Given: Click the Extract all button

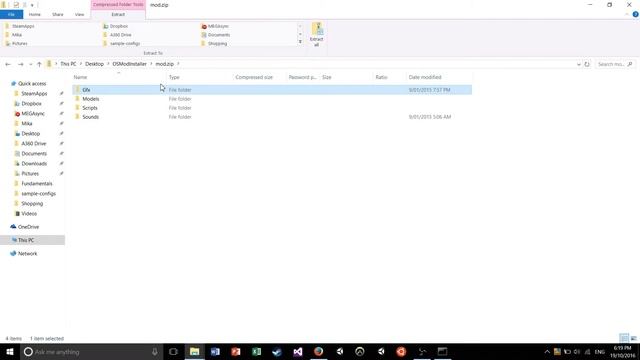Looking at the screenshot, I should point(316,34).
